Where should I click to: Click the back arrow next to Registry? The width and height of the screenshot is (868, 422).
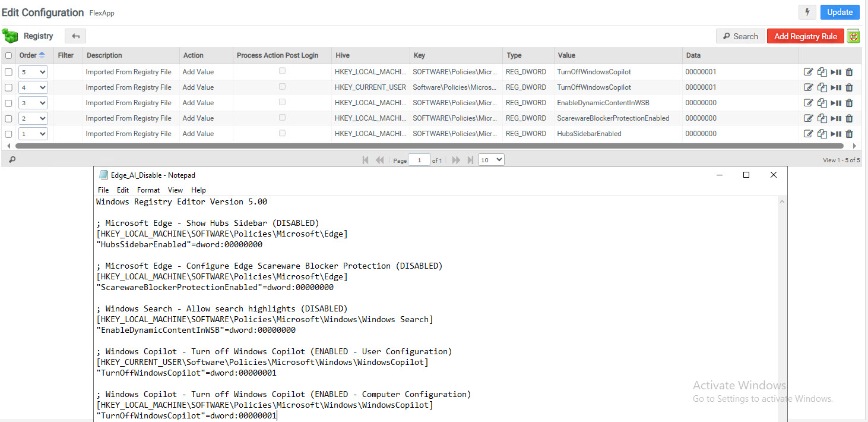click(x=75, y=36)
